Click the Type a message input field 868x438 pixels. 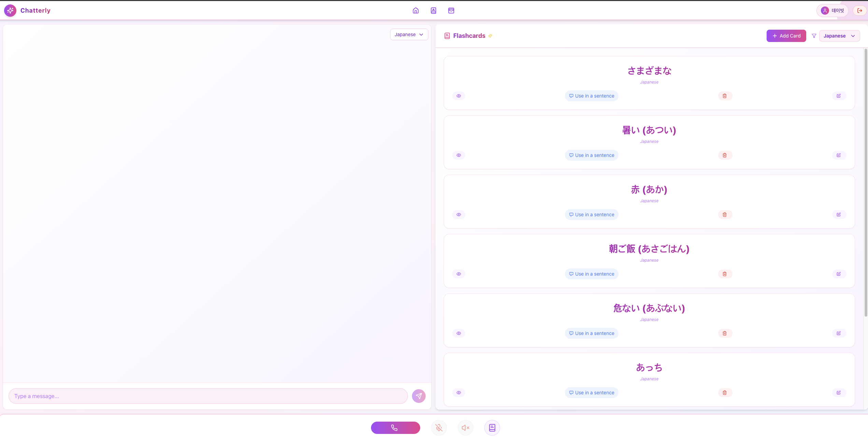(x=208, y=396)
